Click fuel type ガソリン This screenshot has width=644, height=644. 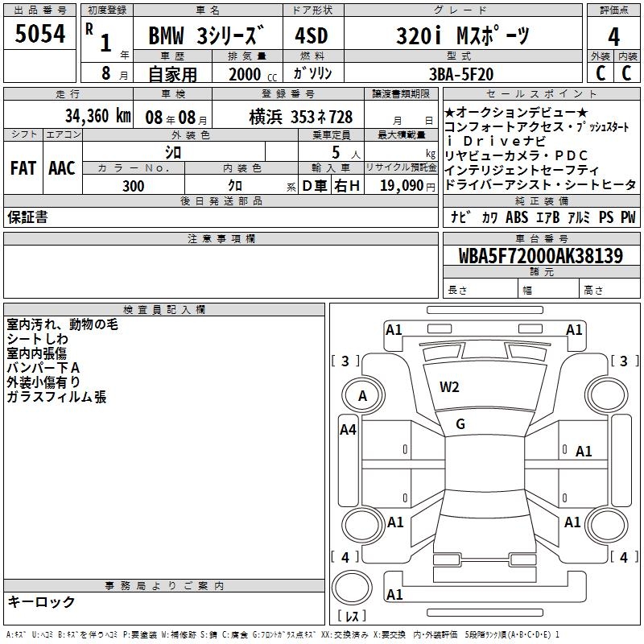point(312,73)
